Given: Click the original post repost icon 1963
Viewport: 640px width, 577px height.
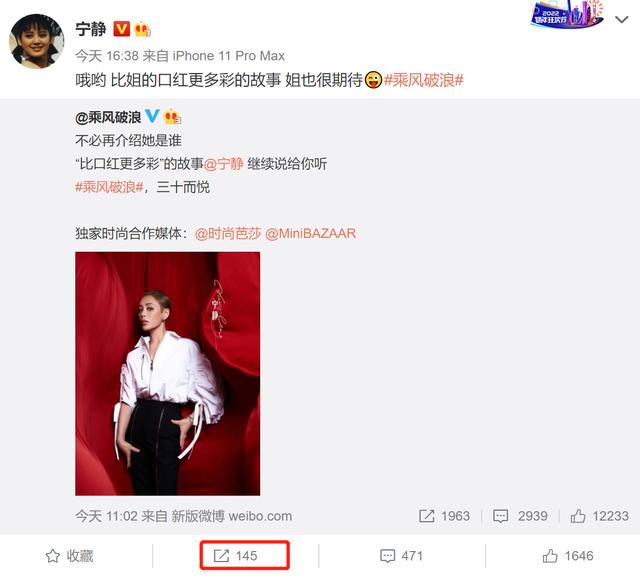Looking at the screenshot, I should 444,516.
